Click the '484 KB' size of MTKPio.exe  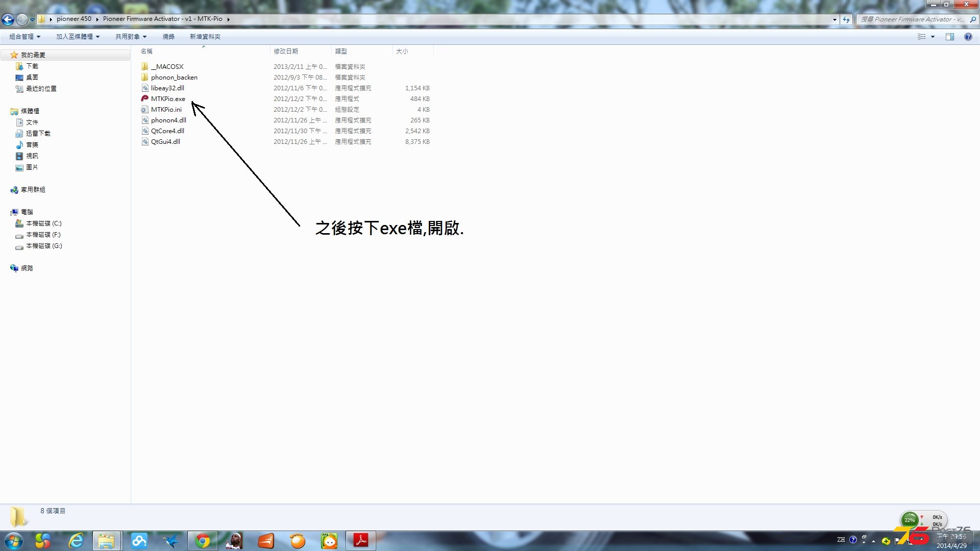click(420, 99)
